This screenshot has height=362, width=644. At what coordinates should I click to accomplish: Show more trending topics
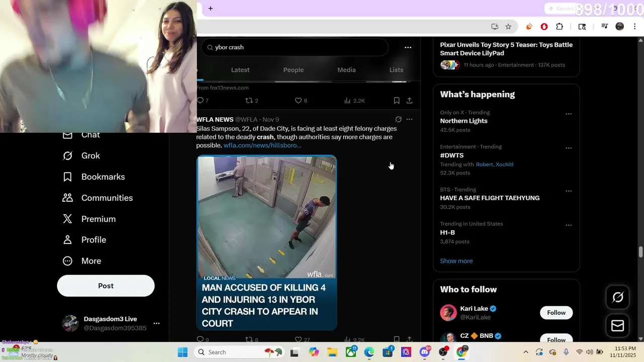456,261
